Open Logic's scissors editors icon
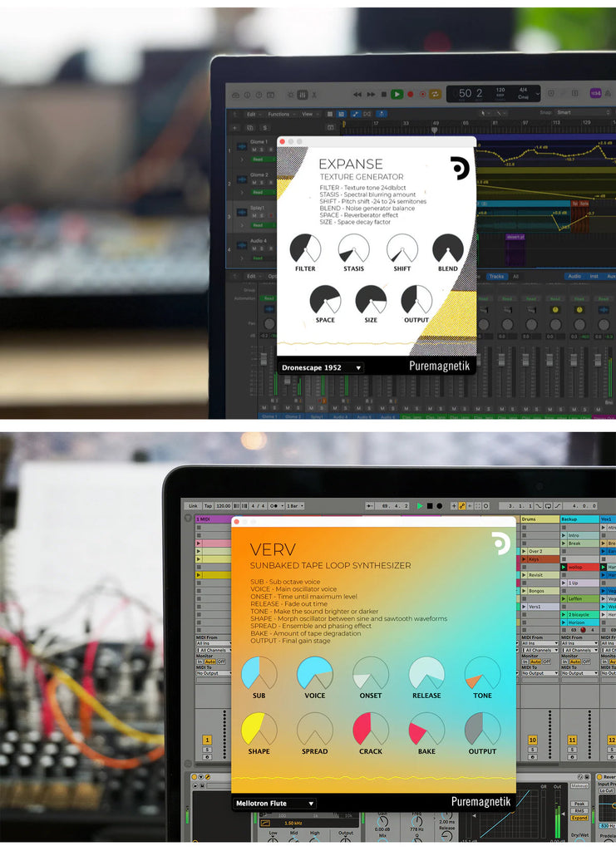This screenshot has height=851, width=616. click(x=314, y=95)
